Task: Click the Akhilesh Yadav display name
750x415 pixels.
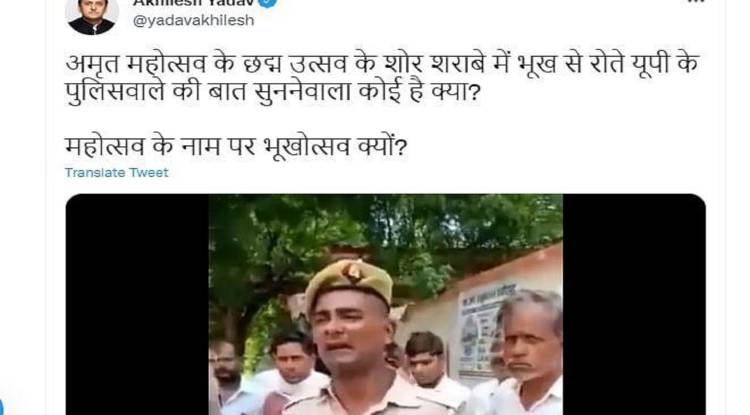Action: [193, 2]
